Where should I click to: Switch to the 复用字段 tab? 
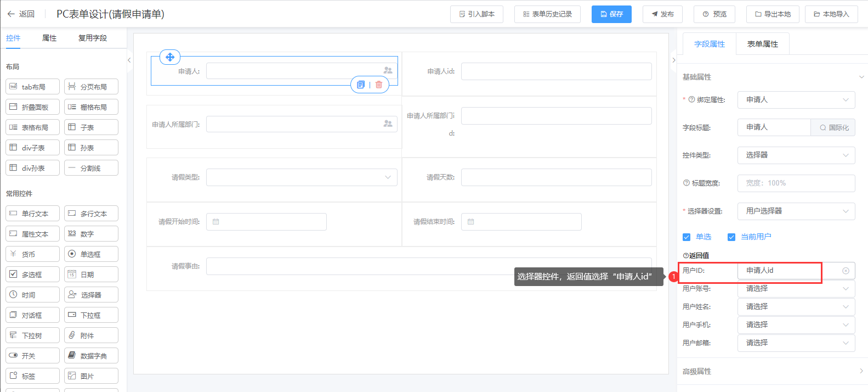point(93,38)
